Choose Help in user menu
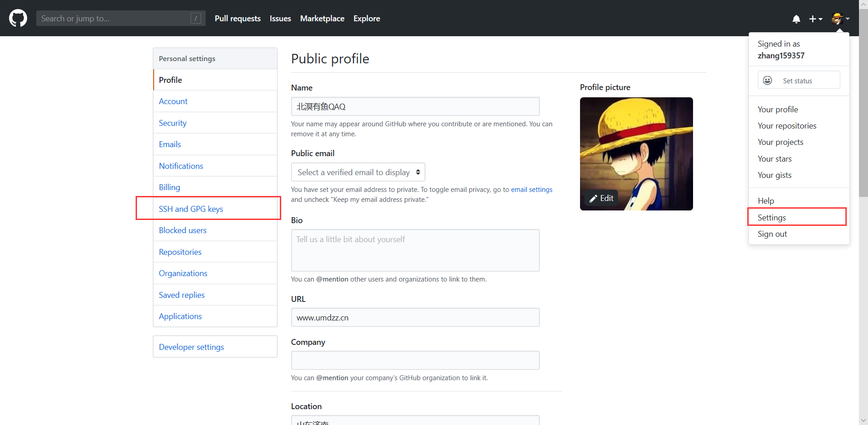 pyautogui.click(x=799, y=201)
